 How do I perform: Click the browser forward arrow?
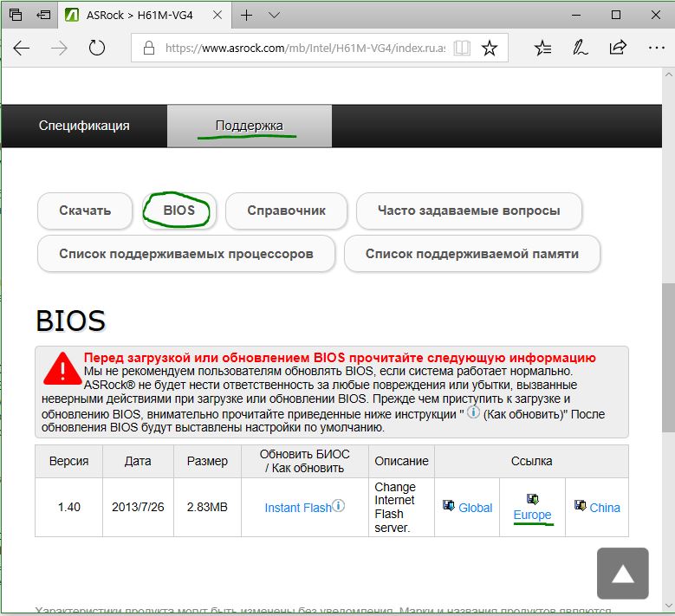[x=59, y=48]
